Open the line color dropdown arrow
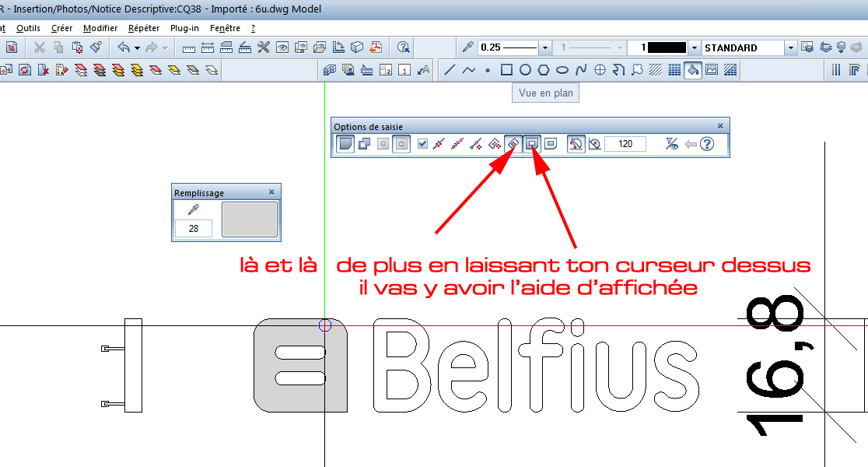868x467 pixels. coord(695,47)
